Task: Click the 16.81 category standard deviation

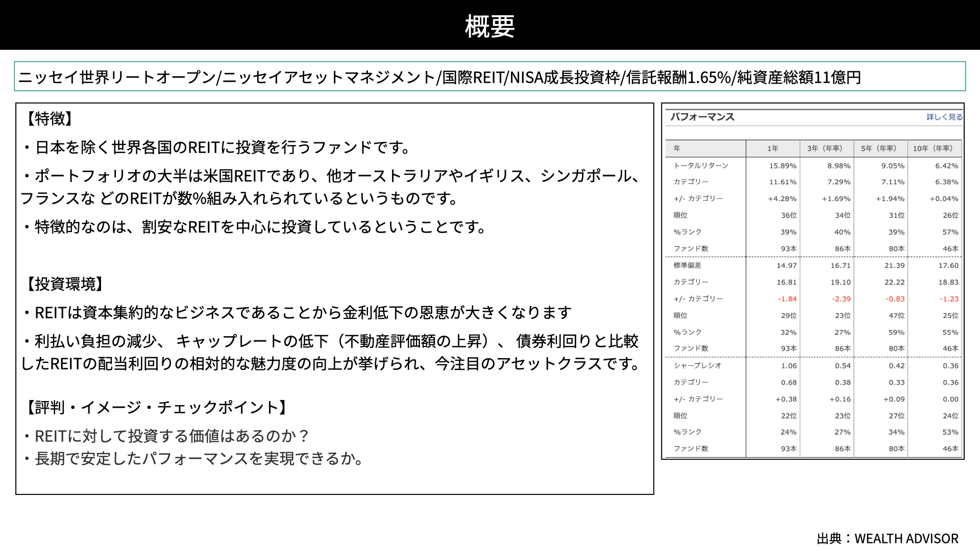Action: [x=787, y=282]
